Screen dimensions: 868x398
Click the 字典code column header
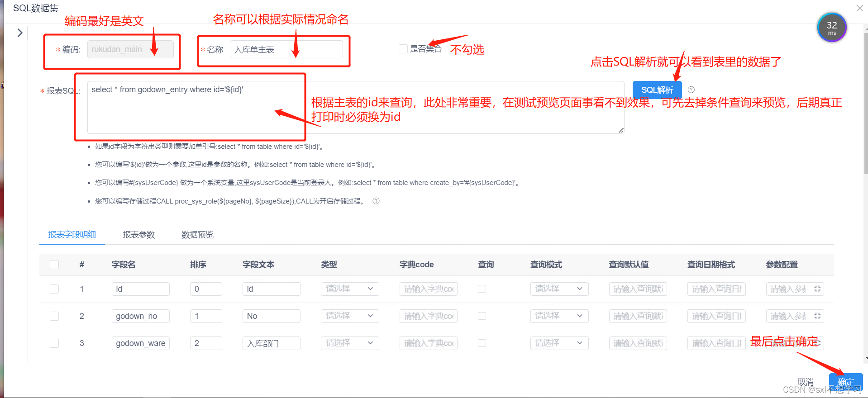click(417, 265)
